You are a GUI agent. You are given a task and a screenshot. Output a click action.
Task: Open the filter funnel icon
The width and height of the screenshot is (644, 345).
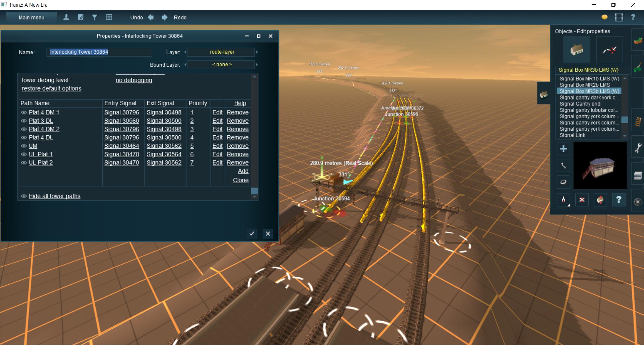[x=95, y=17]
